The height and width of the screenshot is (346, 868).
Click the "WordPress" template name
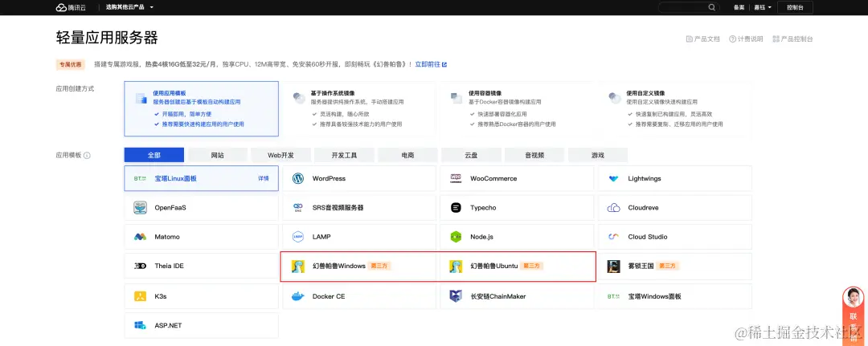tap(329, 178)
